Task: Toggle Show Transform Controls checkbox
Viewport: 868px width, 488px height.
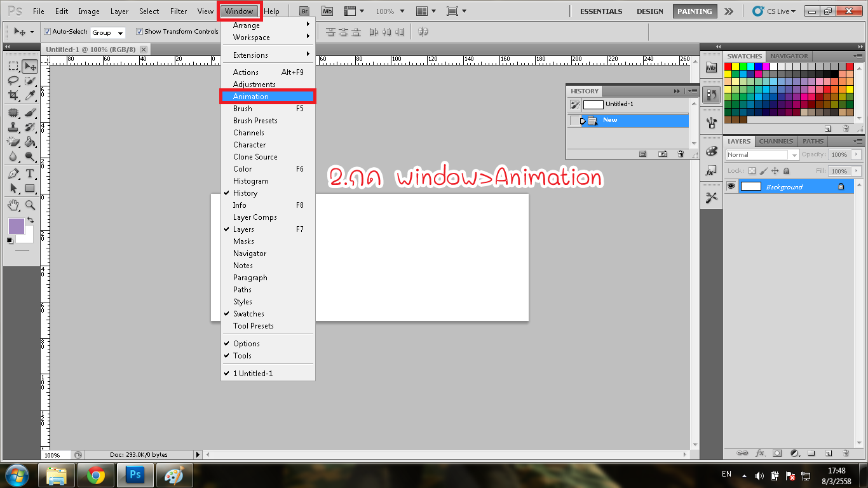Action: [x=139, y=31]
